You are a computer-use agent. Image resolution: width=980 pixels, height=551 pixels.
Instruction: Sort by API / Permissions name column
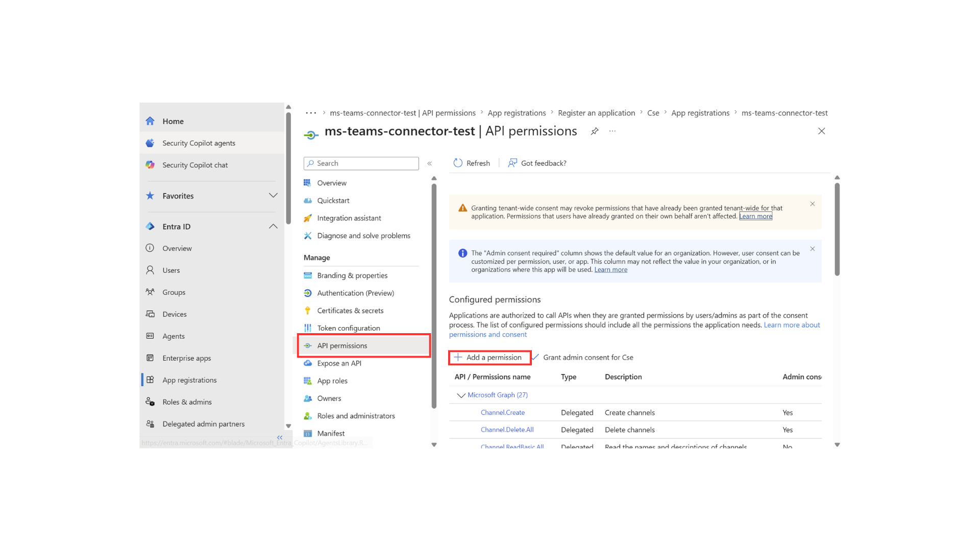[492, 377]
